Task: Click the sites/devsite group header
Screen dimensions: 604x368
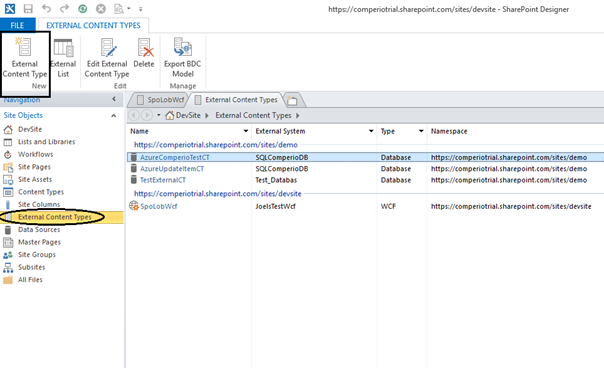Action: click(x=218, y=194)
